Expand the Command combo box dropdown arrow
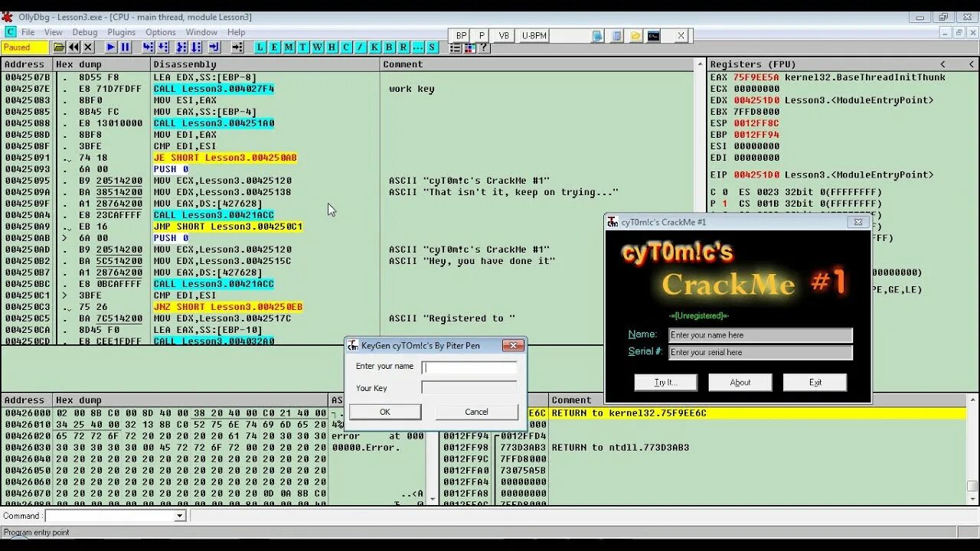This screenshot has height=551, width=980. point(180,516)
